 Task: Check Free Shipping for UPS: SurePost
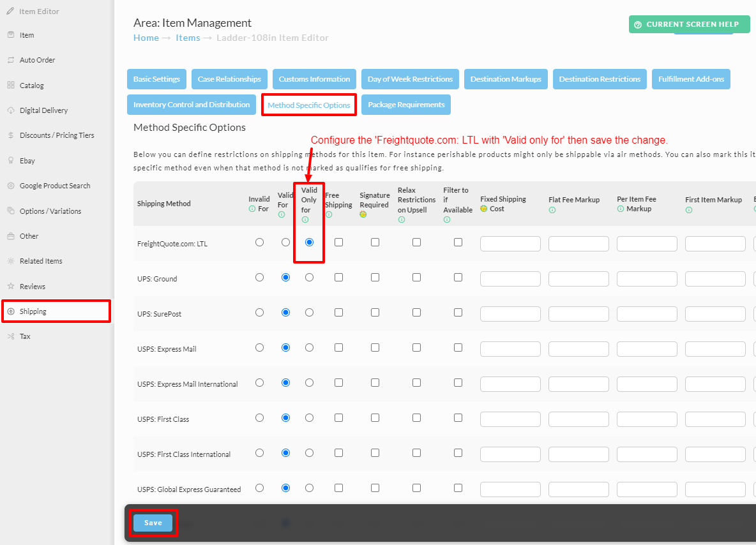[339, 313]
